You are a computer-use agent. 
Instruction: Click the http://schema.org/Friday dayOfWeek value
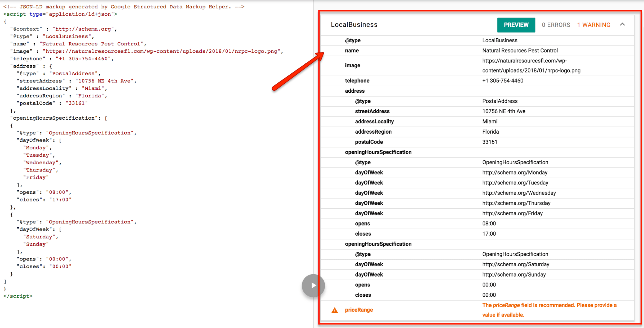[512, 213]
